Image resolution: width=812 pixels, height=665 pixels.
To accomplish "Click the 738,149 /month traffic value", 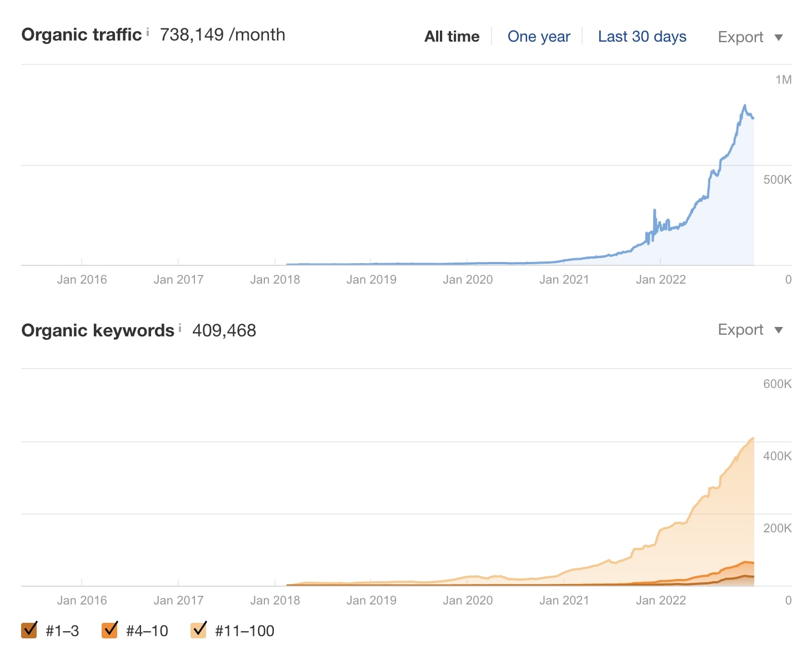I will tap(222, 34).
